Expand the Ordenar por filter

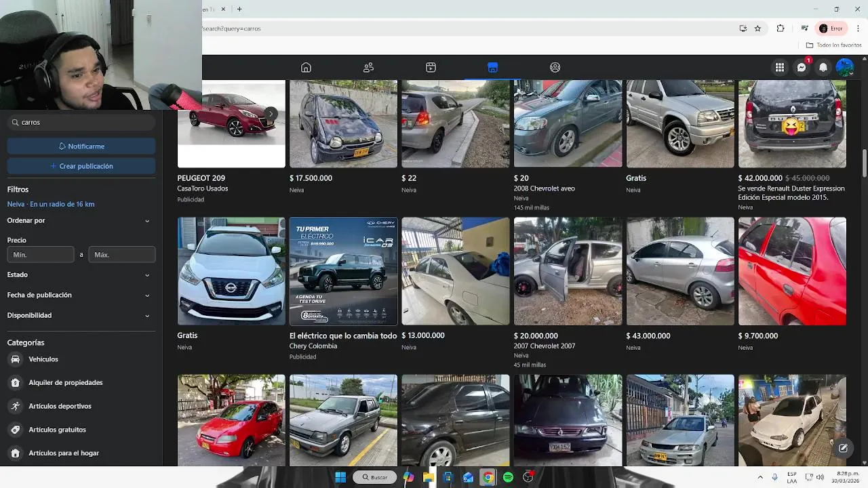pos(80,220)
